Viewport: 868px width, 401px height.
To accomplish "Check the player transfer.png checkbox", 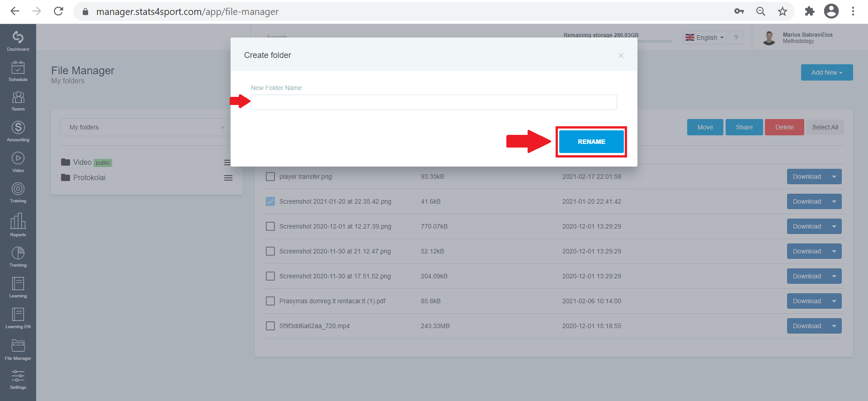I will click(x=270, y=177).
